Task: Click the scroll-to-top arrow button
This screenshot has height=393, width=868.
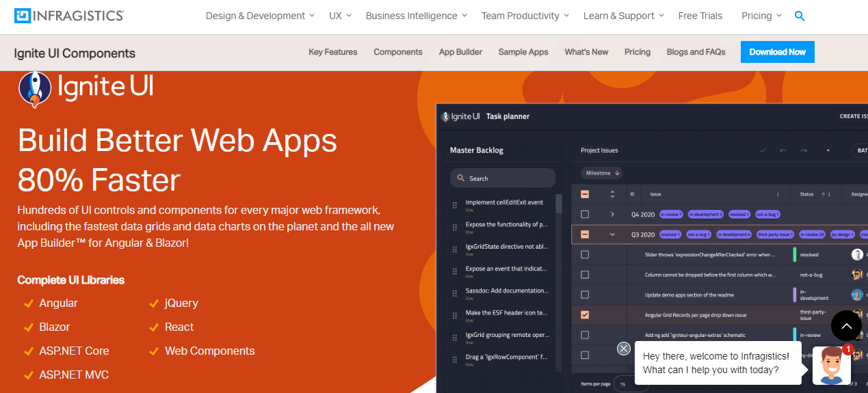Action: point(846,326)
